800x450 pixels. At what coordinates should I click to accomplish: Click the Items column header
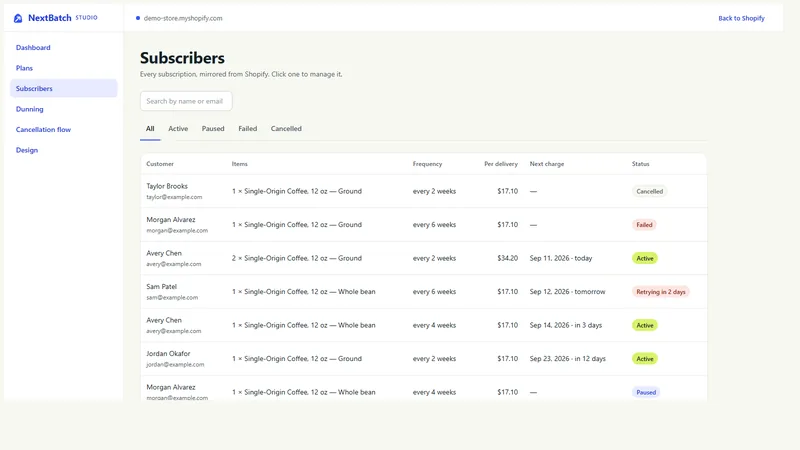tap(239, 164)
